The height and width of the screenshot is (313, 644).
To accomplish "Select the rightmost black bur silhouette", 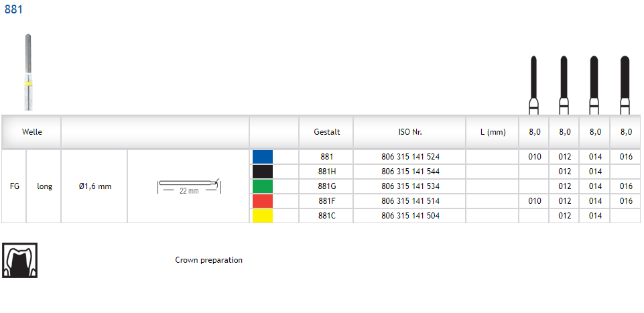I will pyautogui.click(x=625, y=84).
